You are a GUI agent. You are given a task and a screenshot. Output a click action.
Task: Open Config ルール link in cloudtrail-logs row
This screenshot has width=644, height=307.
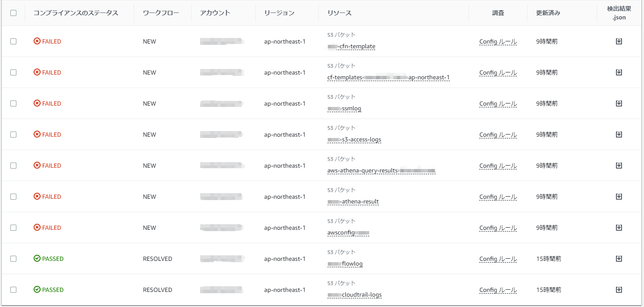pos(498,290)
